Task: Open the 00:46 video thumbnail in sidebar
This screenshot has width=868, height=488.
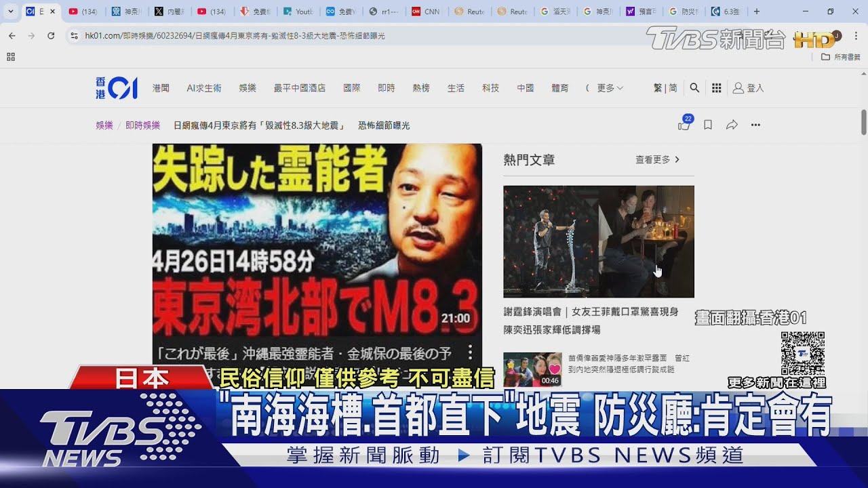Action: coord(532,369)
